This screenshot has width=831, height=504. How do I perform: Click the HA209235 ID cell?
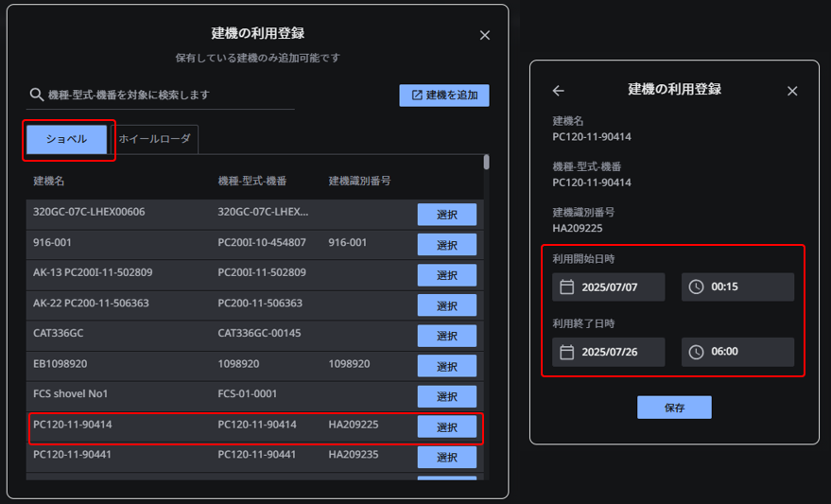354,455
